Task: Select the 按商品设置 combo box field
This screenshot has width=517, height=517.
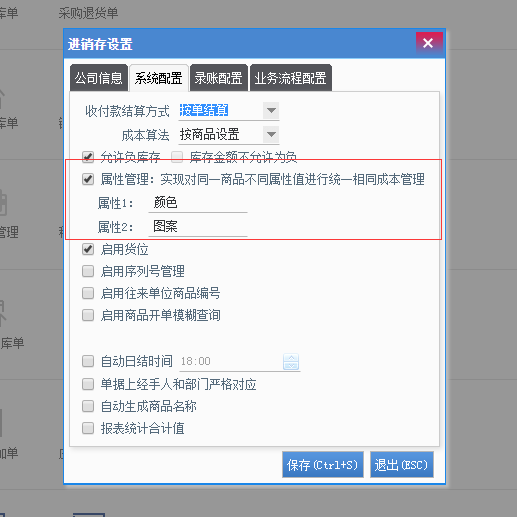Action: click(229, 135)
